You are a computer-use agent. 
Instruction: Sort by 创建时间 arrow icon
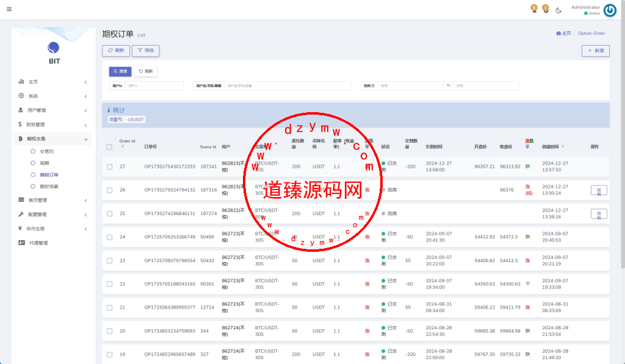563,146
